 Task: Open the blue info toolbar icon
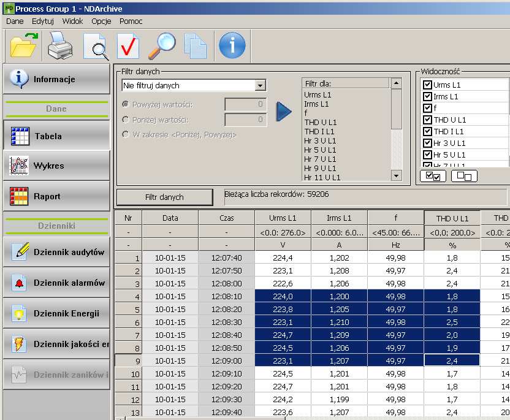[x=232, y=45]
